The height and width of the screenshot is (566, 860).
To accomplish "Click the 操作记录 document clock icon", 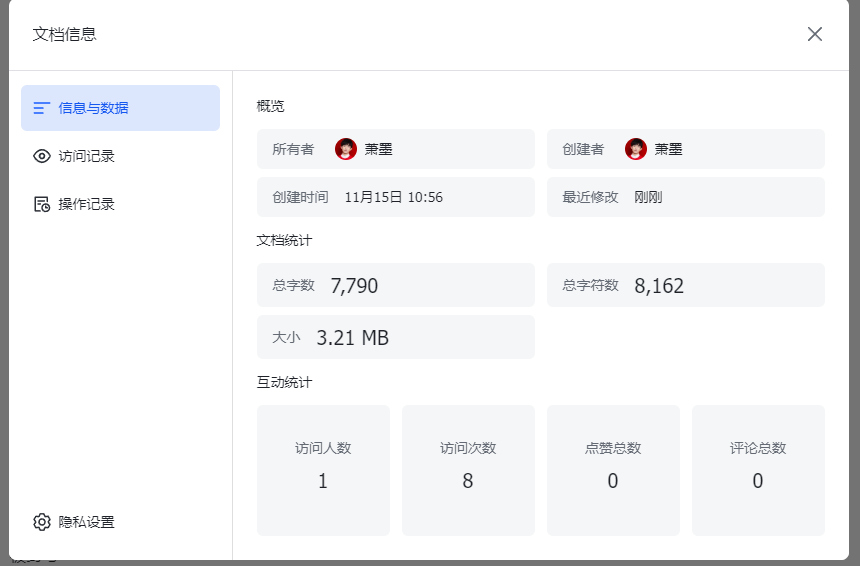I will click(42, 204).
